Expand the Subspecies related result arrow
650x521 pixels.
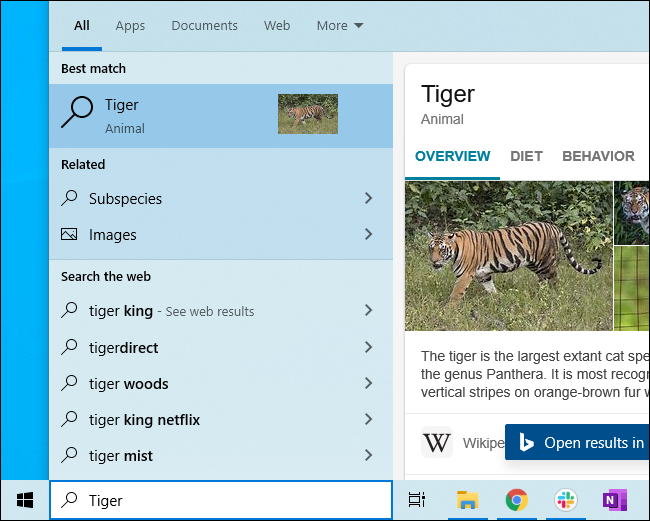tap(368, 199)
